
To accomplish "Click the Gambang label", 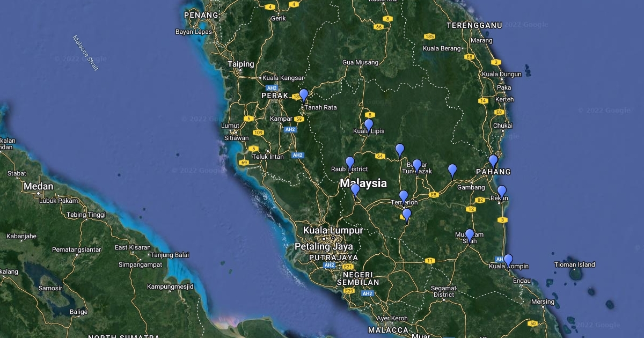I will click(x=471, y=188).
